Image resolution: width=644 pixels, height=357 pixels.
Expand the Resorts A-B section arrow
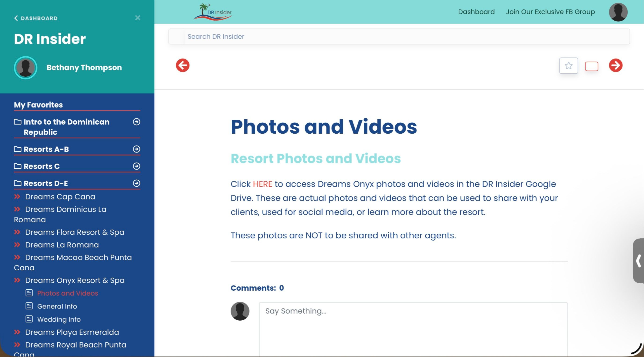136,149
